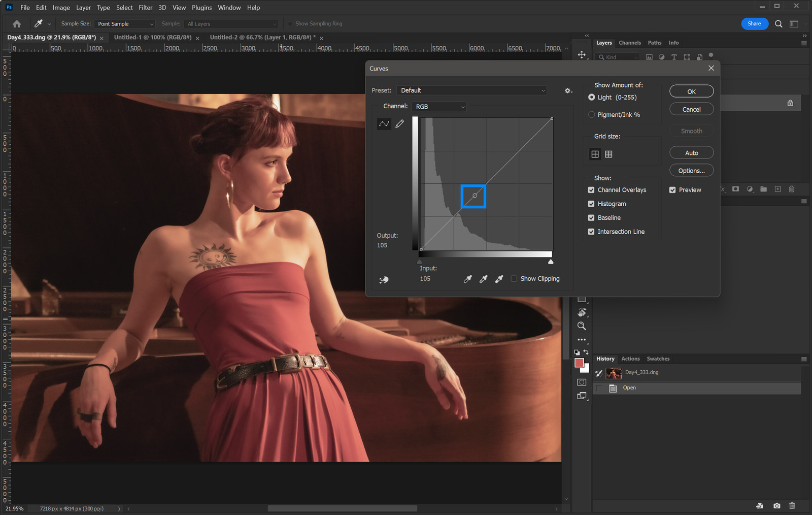This screenshot has width=812, height=515.
Task: Uncheck the Histogram option
Action: (x=591, y=204)
